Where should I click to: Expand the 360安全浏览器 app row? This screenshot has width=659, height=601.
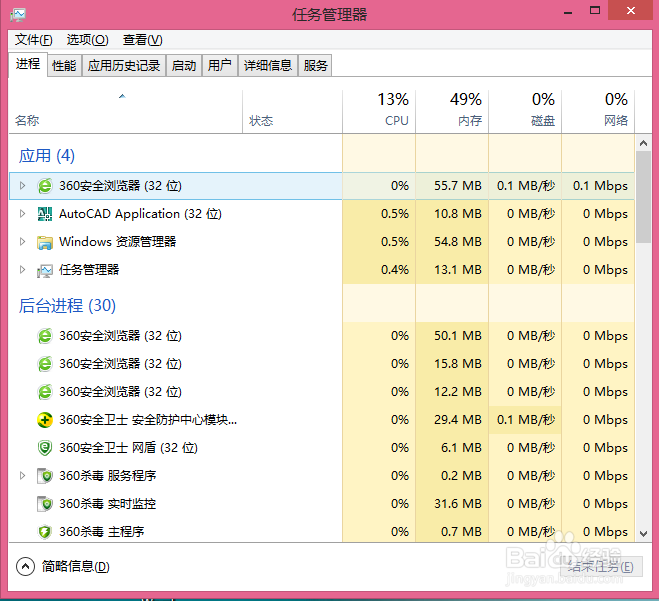coord(23,186)
